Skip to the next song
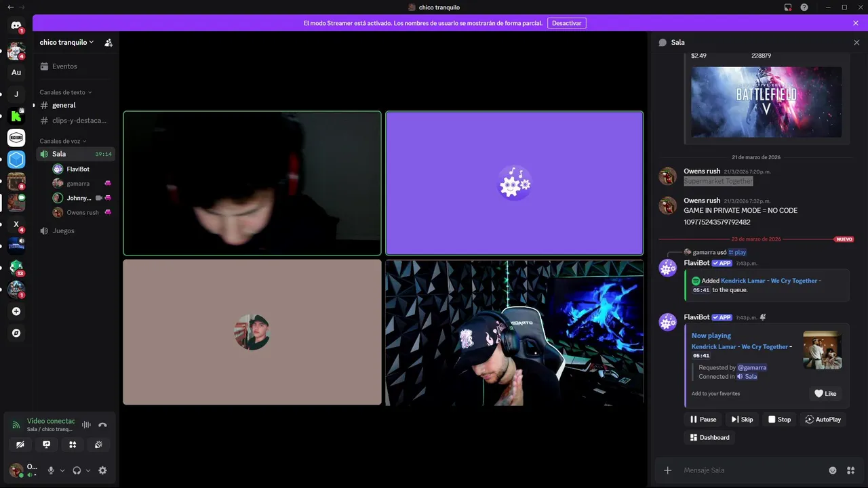This screenshot has height=488, width=868. point(742,420)
